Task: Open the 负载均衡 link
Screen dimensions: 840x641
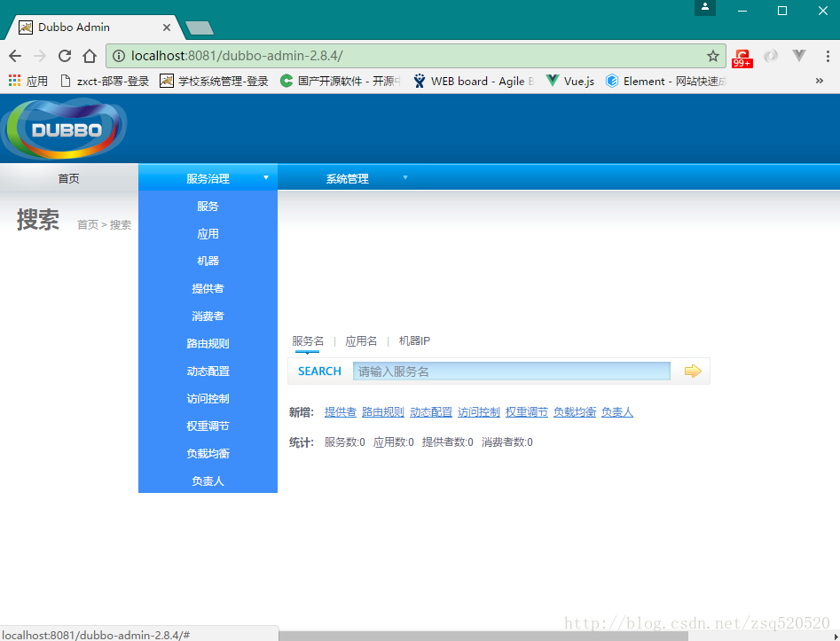Action: point(574,411)
